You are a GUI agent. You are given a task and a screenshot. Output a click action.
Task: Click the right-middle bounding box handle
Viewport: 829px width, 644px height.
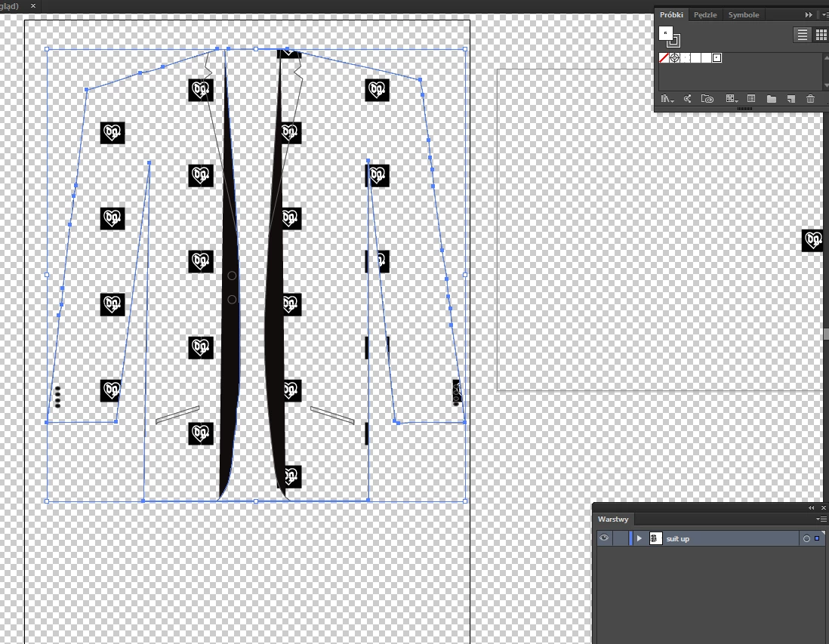click(x=465, y=275)
